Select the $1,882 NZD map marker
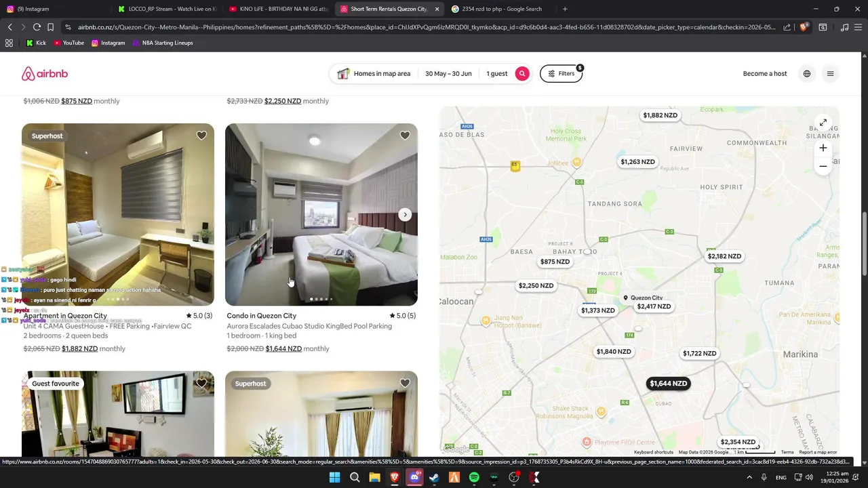 (x=660, y=115)
